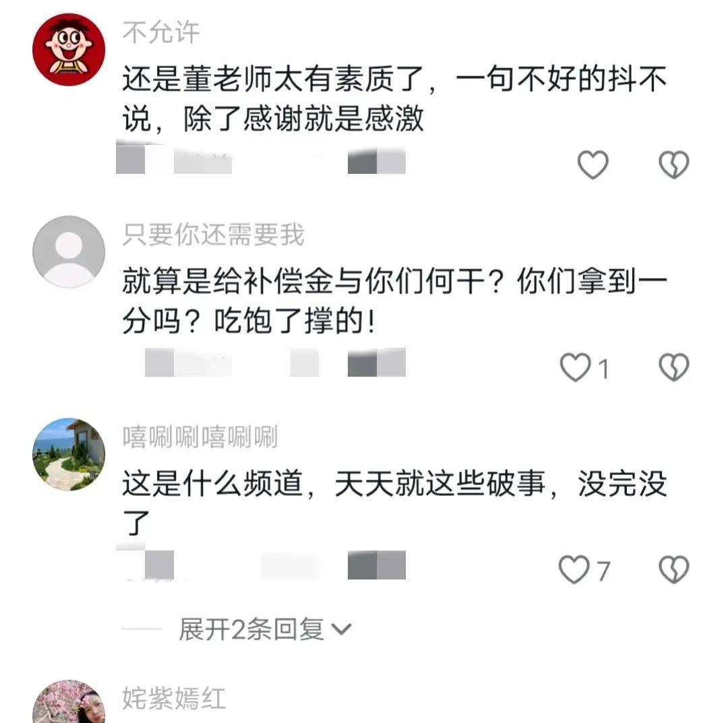Like the comment by 嘻唰唰嘻唰唰

pyautogui.click(x=574, y=569)
